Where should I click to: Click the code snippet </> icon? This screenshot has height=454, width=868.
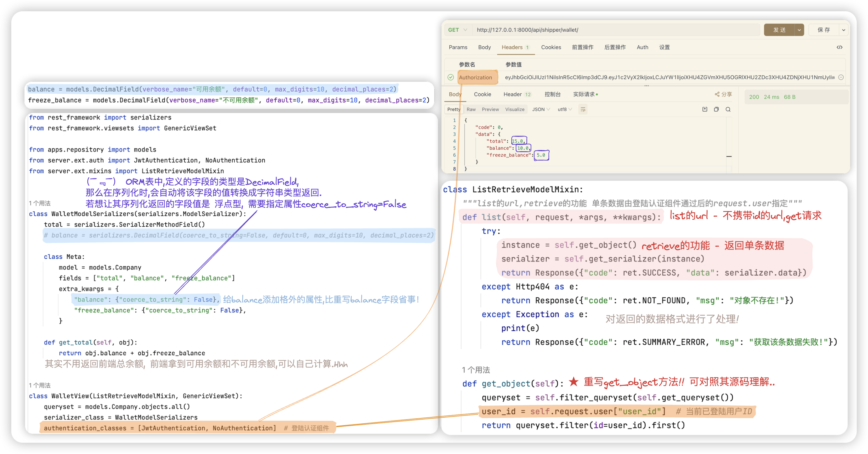[840, 47]
